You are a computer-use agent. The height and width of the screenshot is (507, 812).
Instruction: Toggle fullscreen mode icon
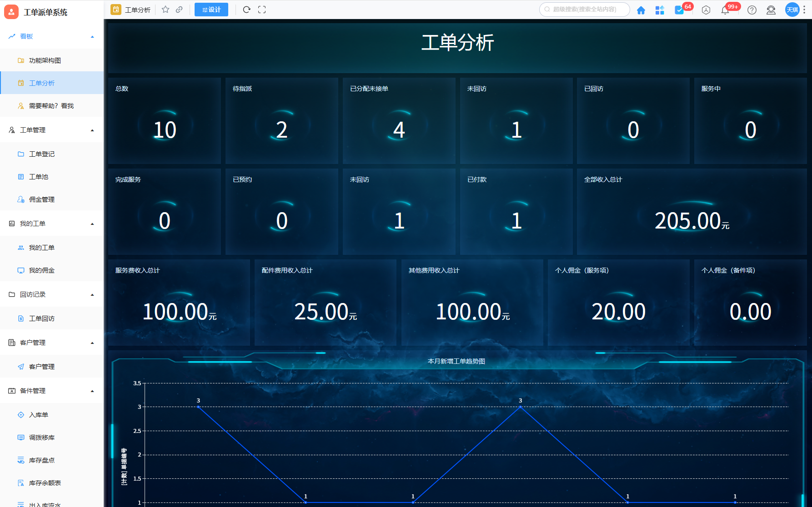click(x=262, y=10)
